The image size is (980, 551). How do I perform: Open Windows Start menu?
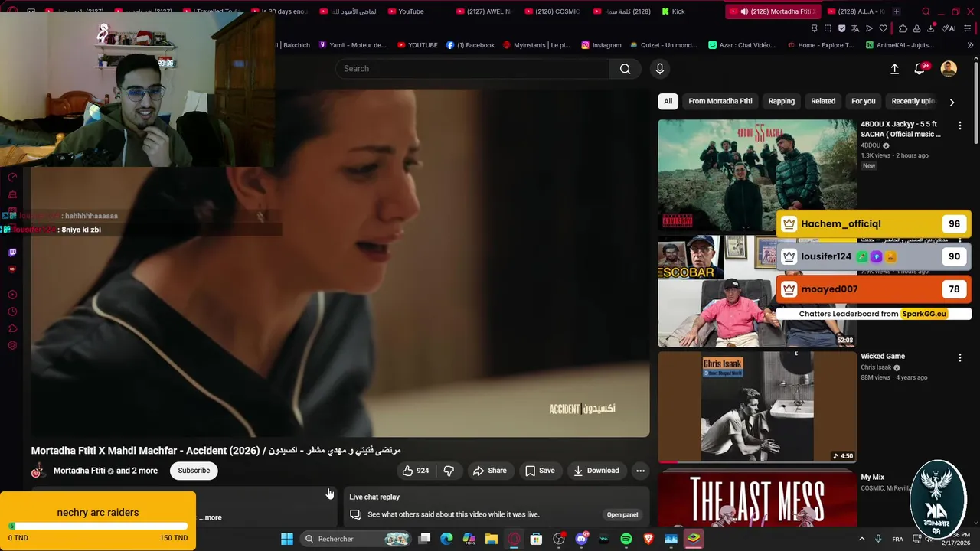click(287, 539)
